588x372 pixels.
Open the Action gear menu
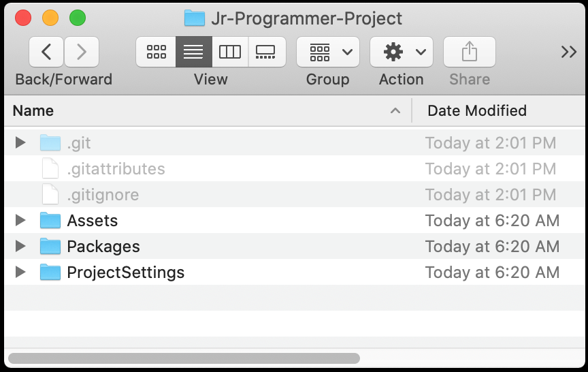coord(402,52)
